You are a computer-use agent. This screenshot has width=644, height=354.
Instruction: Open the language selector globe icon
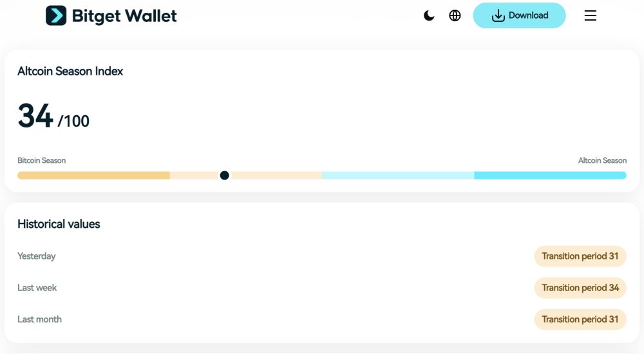coord(455,15)
